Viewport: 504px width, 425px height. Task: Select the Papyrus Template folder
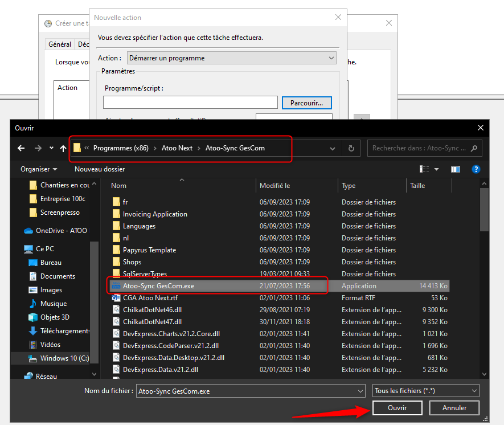279,250
